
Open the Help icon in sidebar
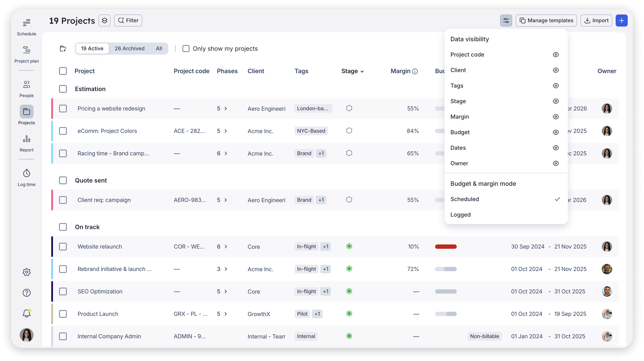(26, 293)
